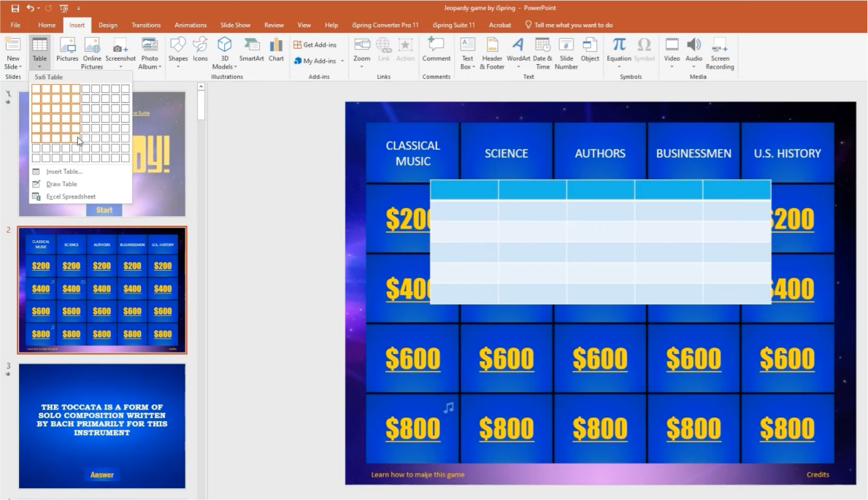Click the Icons button in Illustrations

200,50
